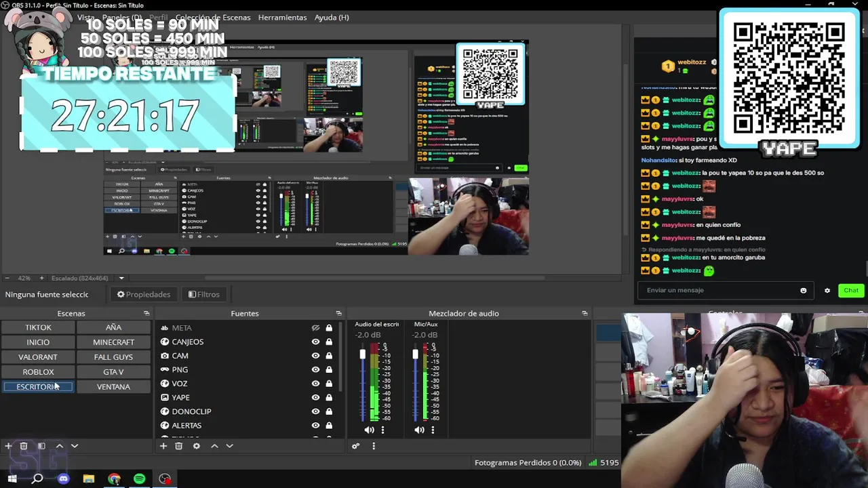Move scene down with the Escenas down arrow
868x488 pixels.
[75, 446]
